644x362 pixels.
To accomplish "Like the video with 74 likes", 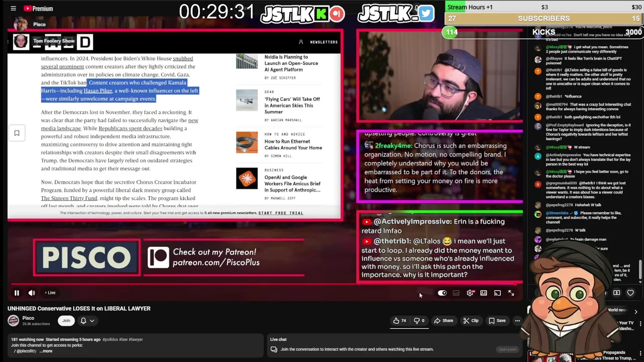I will 400,320.
